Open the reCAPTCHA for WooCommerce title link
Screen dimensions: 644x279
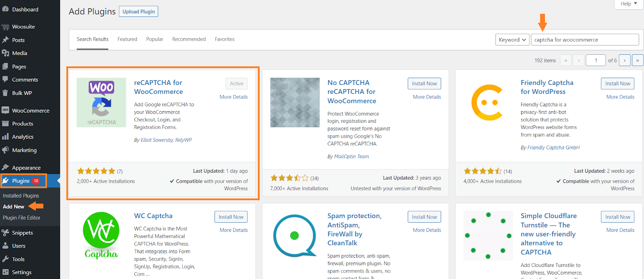[x=159, y=87]
